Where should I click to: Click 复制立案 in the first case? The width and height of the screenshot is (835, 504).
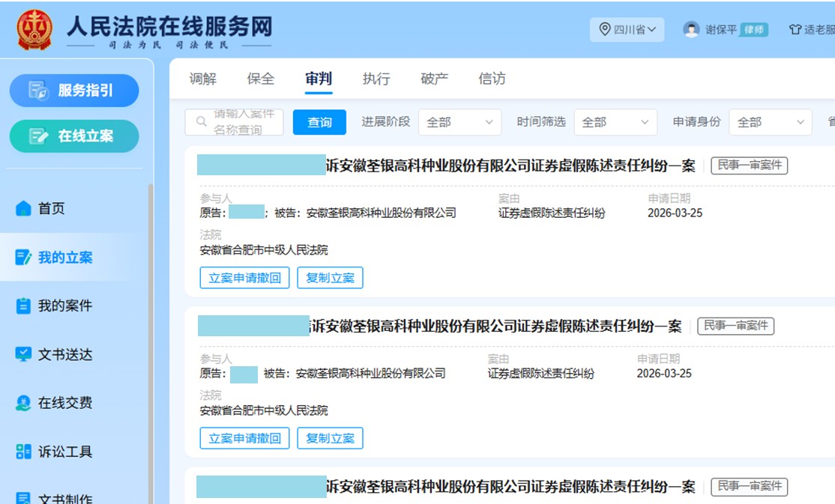[330, 278]
